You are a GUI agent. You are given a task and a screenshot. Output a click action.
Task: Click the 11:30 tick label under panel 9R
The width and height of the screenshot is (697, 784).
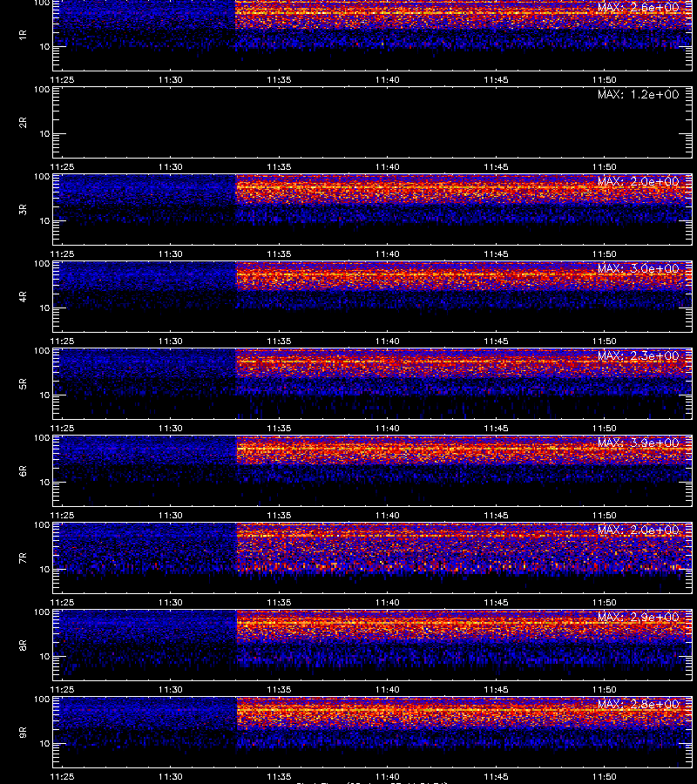[x=171, y=776]
